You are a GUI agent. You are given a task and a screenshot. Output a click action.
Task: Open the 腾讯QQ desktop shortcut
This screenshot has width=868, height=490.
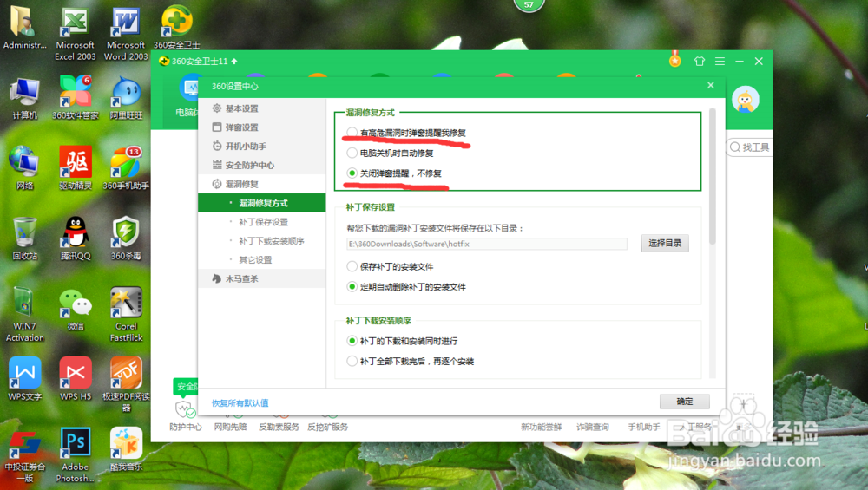tap(76, 238)
